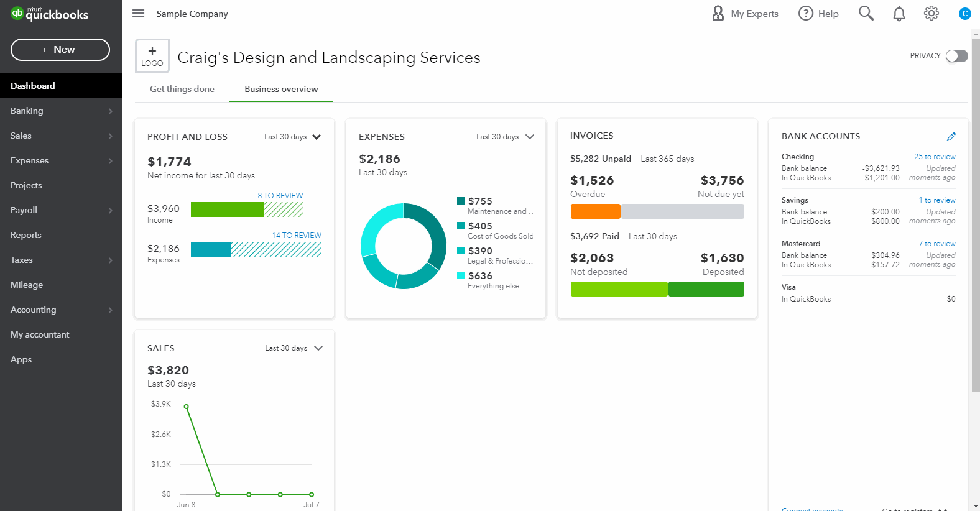980x511 pixels.
Task: Click dark green Deposited bar
Action: pyautogui.click(x=706, y=289)
